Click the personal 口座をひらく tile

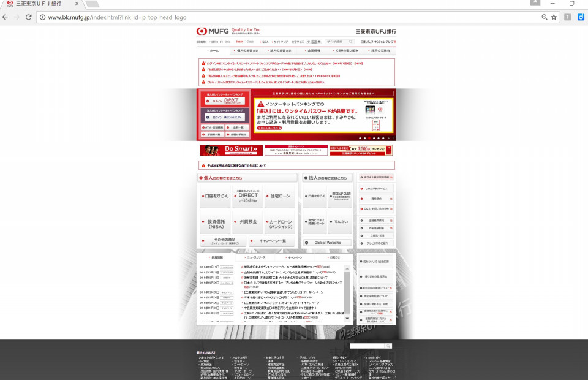tap(215, 196)
